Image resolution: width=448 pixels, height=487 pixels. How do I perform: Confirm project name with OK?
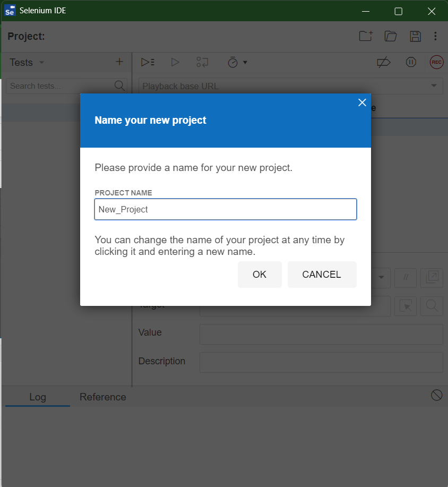[x=260, y=275]
